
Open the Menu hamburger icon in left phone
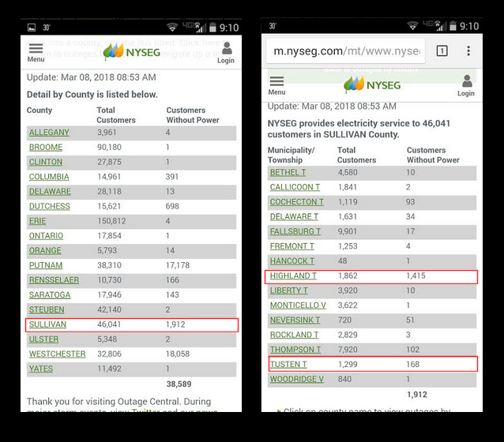coord(36,48)
